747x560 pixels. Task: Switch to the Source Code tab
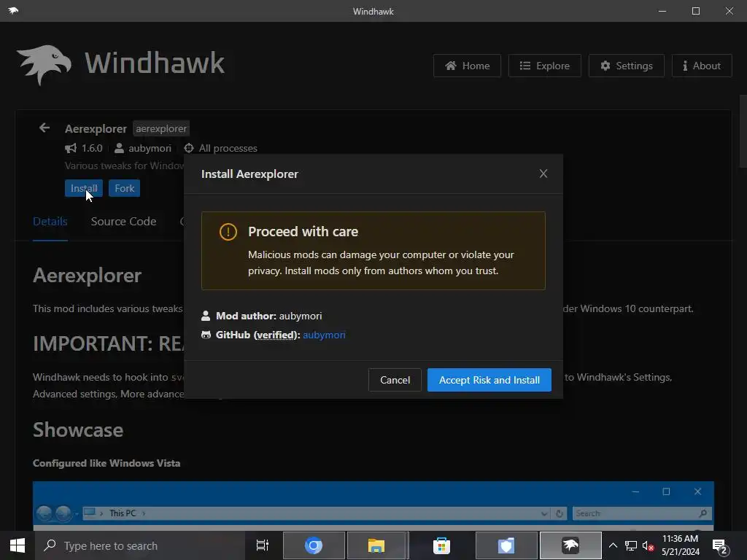tap(123, 222)
